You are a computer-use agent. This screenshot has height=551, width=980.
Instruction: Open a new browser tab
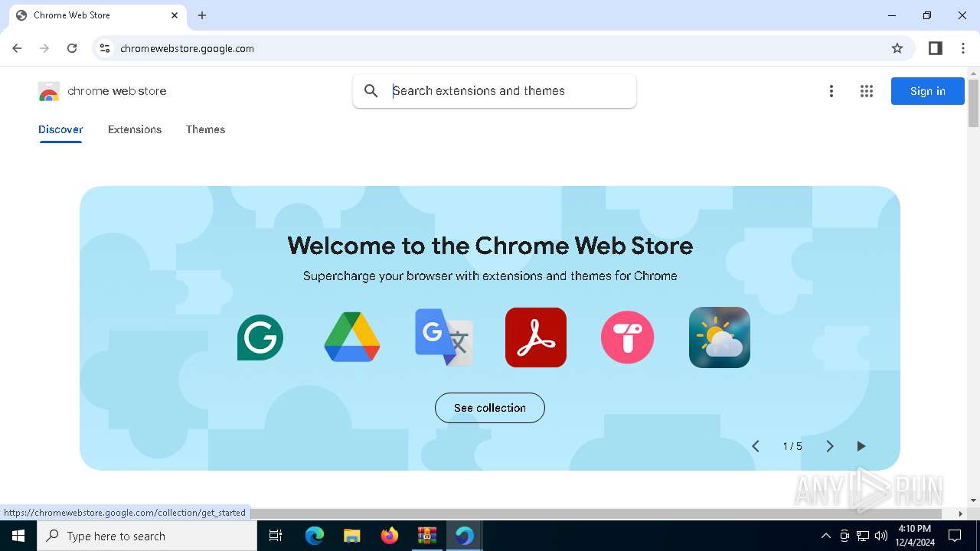[x=202, y=15]
